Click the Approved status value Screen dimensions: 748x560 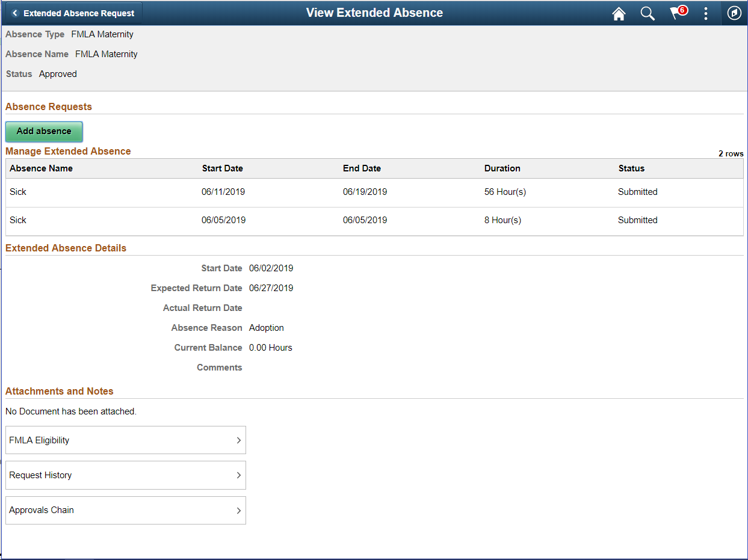tap(58, 74)
